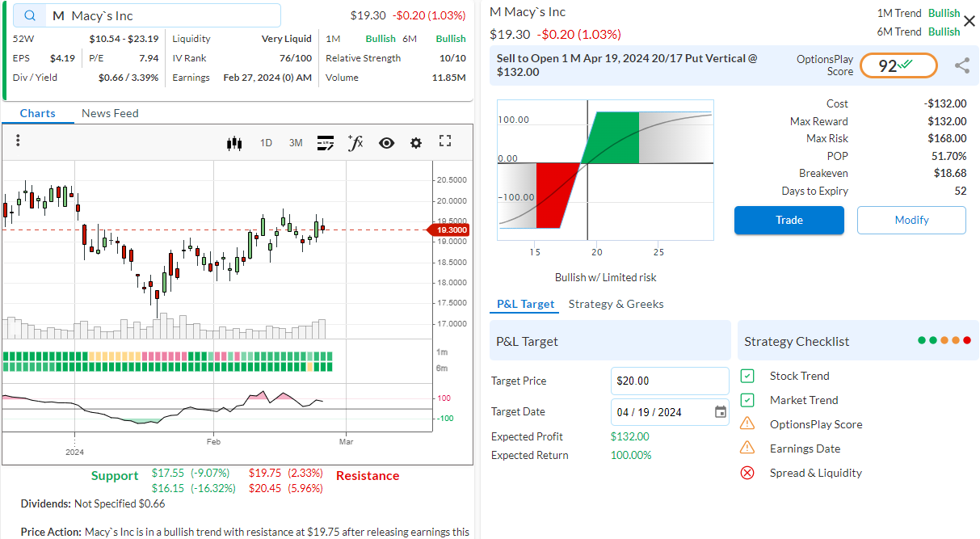This screenshot has height=539, width=980.
Task: Click the Market Trend check icon
Action: click(x=747, y=400)
